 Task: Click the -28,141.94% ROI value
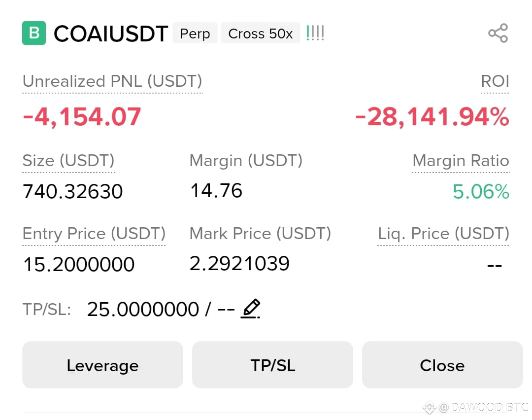432,117
